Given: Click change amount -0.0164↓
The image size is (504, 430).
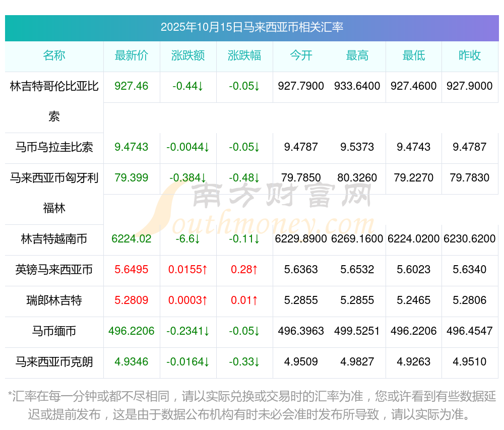Looking at the screenshot, I should pyautogui.click(x=187, y=362).
